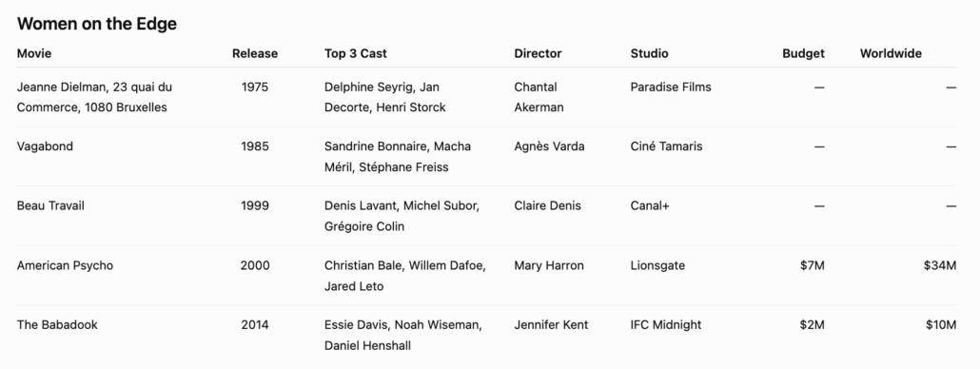Sort by the Budget column header

click(x=803, y=53)
